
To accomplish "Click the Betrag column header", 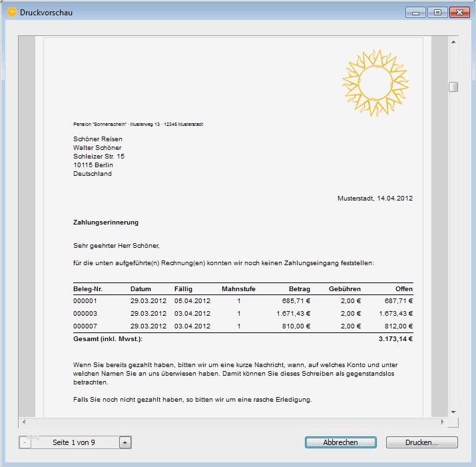I will 300,289.
